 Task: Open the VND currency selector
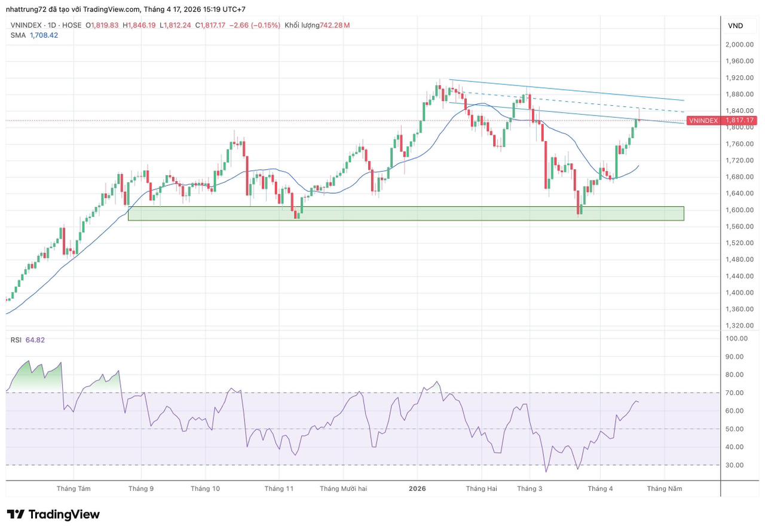point(735,26)
